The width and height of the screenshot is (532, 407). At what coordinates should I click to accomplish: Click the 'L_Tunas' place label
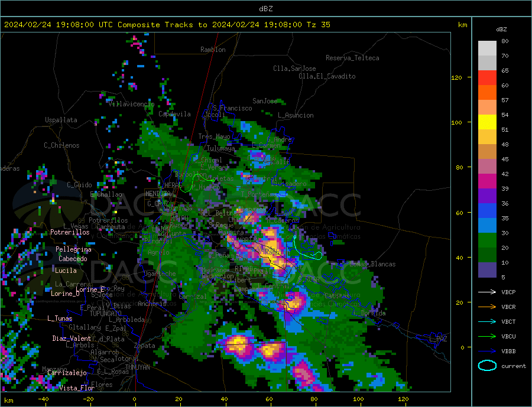pyautogui.click(x=60, y=318)
